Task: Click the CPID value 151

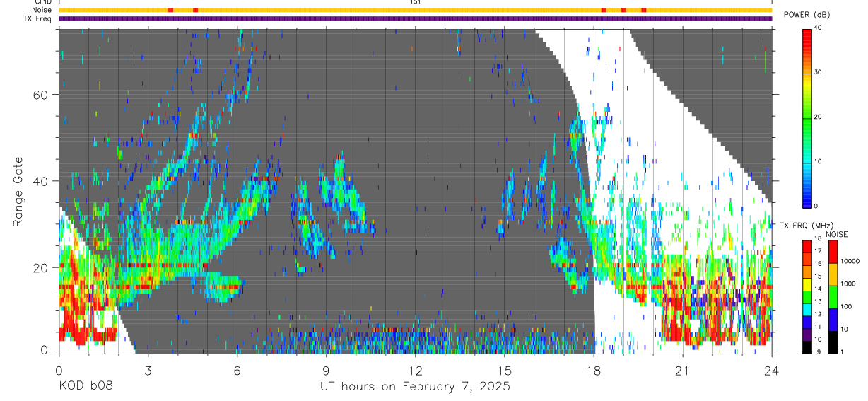Action: click(x=415, y=2)
